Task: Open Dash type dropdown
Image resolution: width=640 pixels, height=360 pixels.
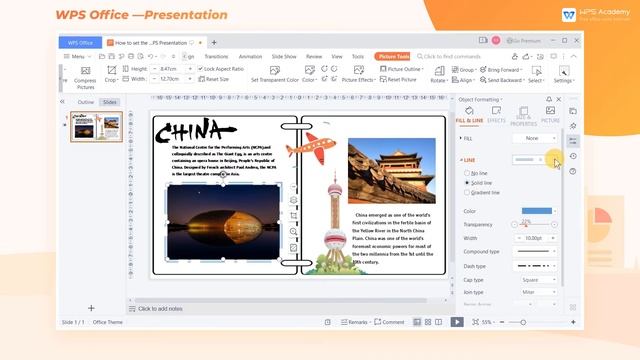Action: pyautogui.click(x=535, y=266)
